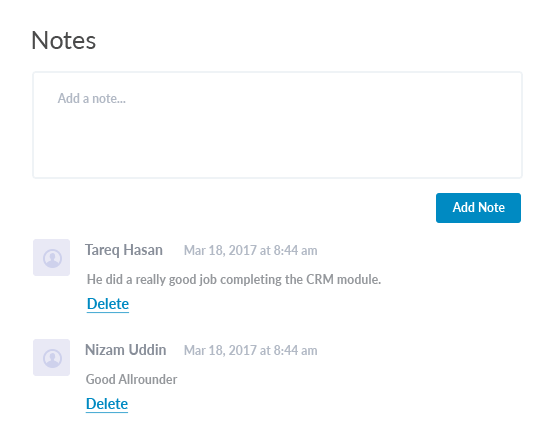
Task: Click the person silhouette beside Tareq Hasan
Action: tap(52, 258)
